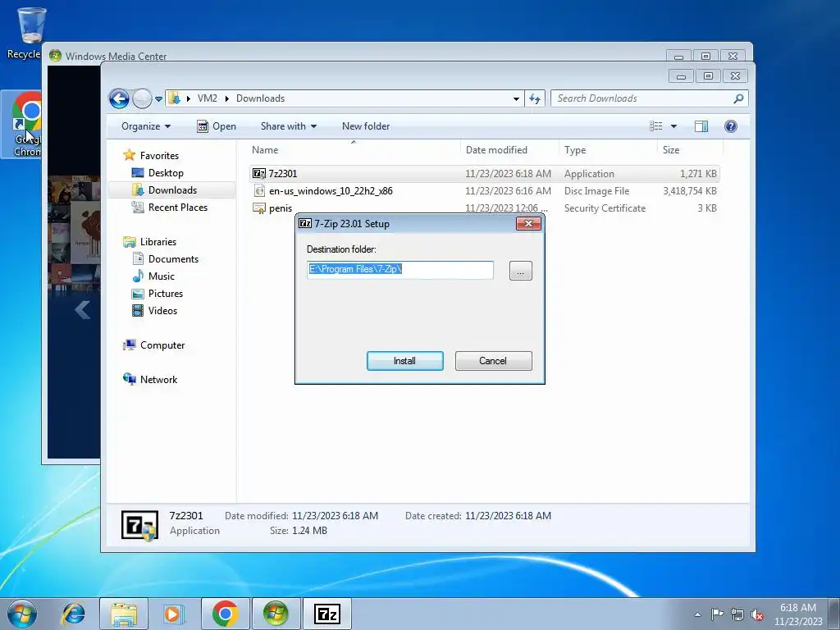
Task: Click the muted volume tray icon
Action: pyautogui.click(x=757, y=614)
